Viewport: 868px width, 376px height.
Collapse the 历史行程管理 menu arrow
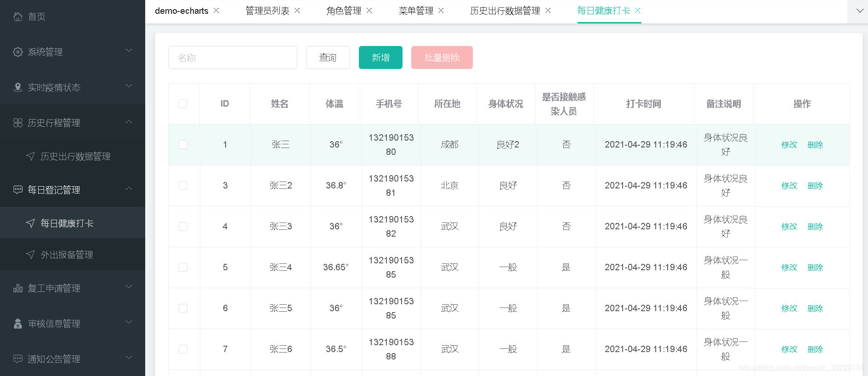(129, 122)
